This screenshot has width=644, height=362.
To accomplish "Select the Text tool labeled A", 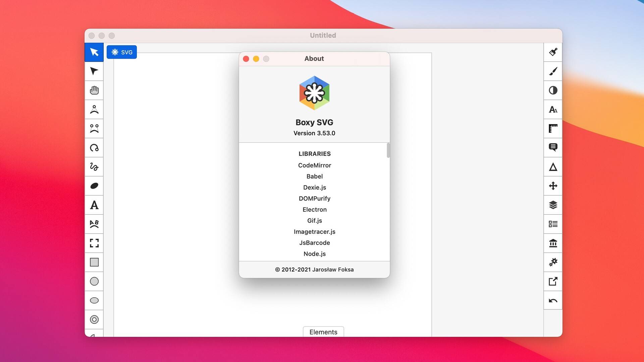I will click(x=94, y=205).
